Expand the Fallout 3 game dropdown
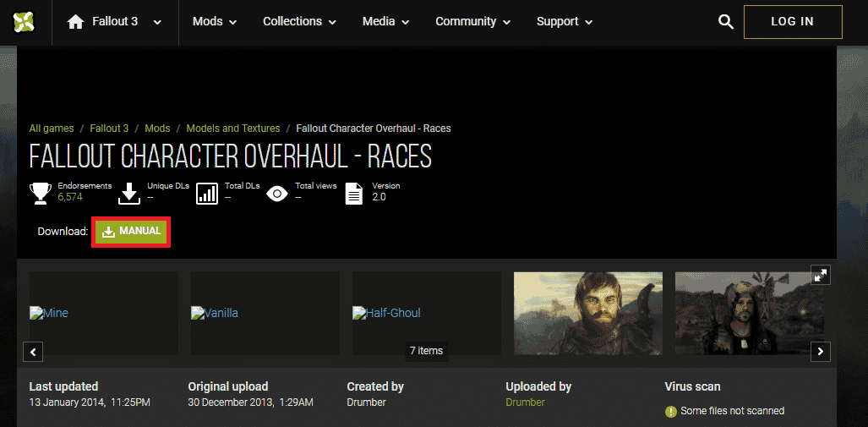868x427 pixels. pyautogui.click(x=158, y=22)
